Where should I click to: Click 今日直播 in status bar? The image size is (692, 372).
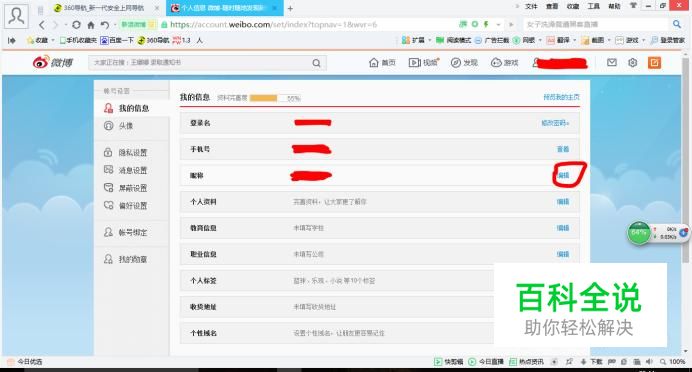tap(486, 362)
